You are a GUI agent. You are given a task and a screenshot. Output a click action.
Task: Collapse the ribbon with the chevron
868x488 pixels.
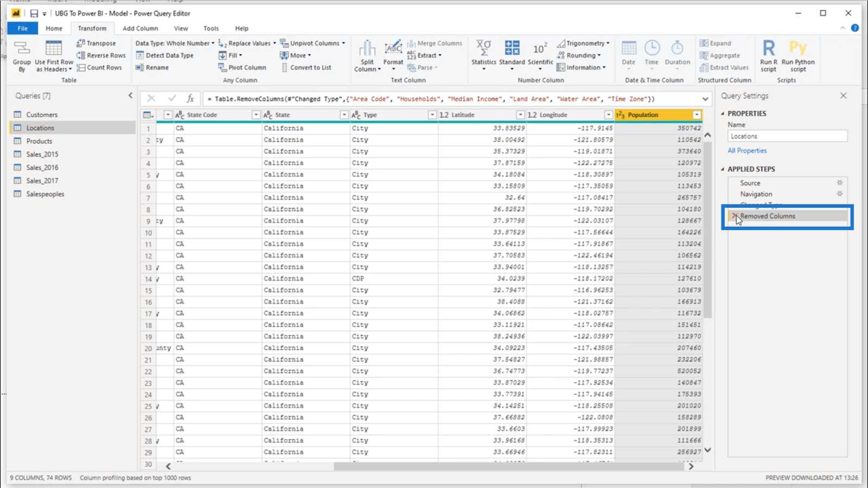tap(843, 28)
